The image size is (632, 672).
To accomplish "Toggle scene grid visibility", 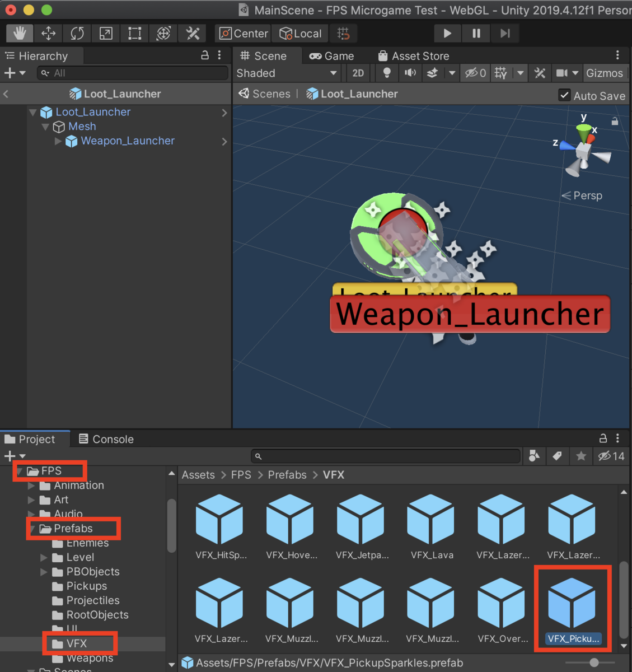I will pyautogui.click(x=501, y=73).
